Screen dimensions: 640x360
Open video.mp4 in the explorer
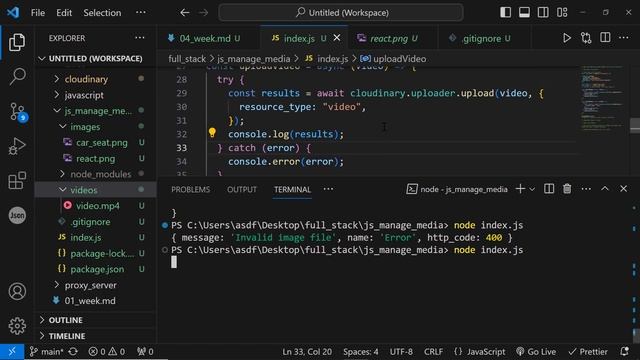[x=96, y=206]
